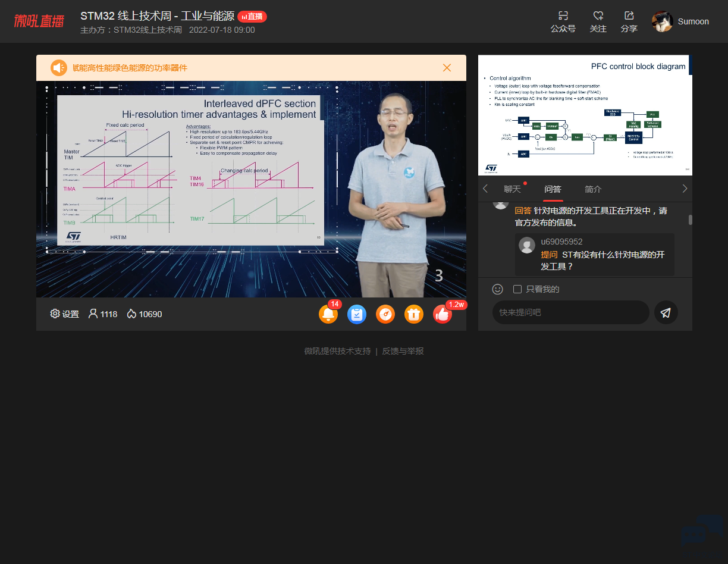
Task: Click the 微吼提供技术支持 link
Action: click(338, 351)
